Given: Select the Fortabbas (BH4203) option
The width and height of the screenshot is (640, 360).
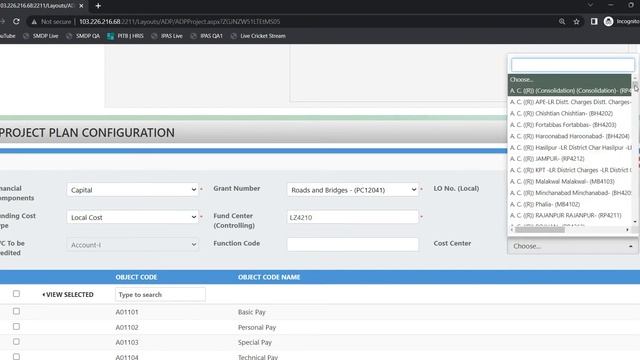Looking at the screenshot, I should point(569,125).
